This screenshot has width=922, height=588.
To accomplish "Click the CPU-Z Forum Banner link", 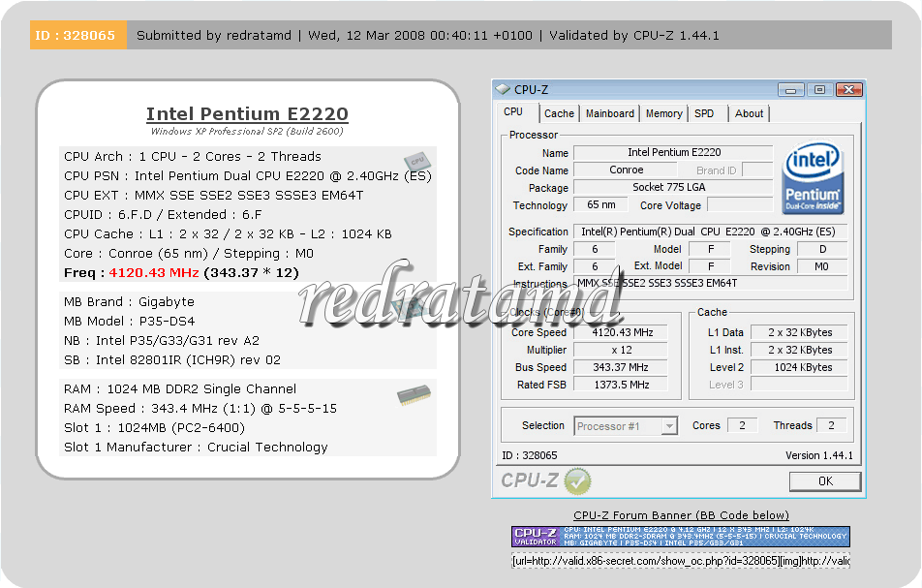I will [681, 515].
